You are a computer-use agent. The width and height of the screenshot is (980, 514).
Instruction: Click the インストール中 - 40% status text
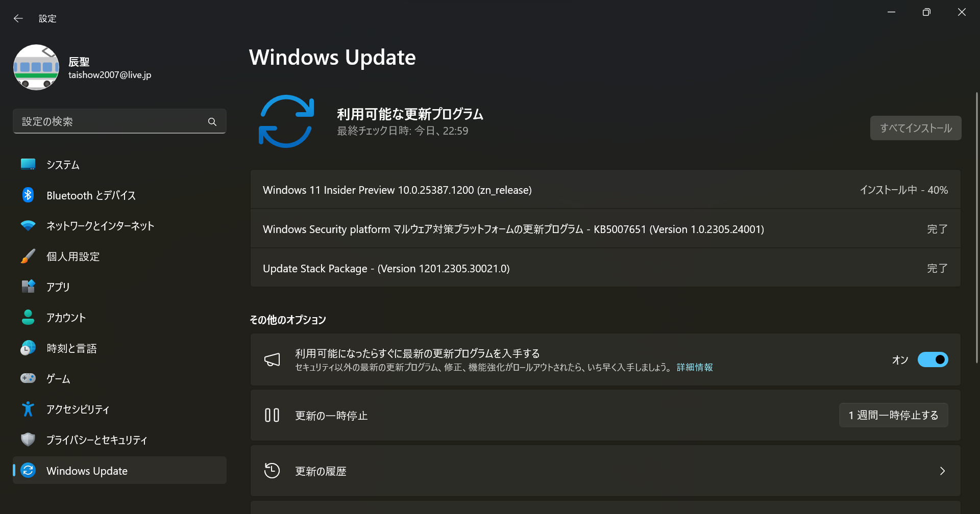[903, 190]
